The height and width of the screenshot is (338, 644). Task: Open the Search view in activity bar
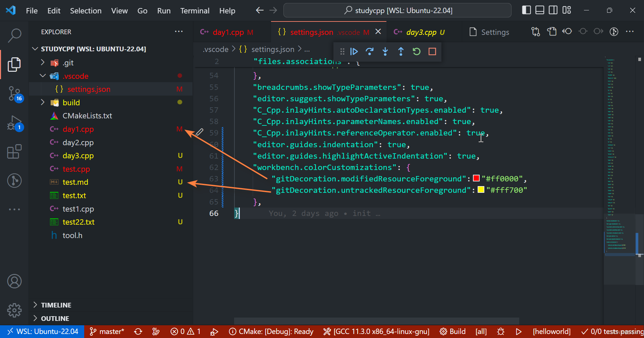[14, 35]
